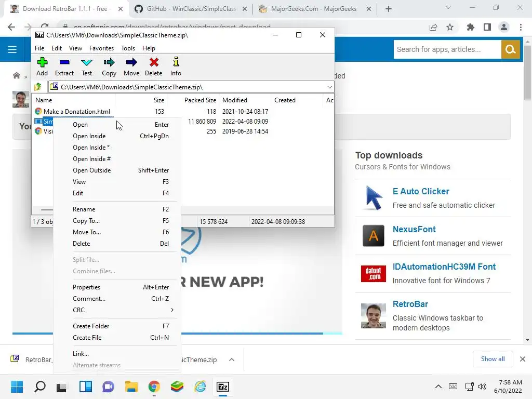Select Move To... in context menu
The height and width of the screenshot is (399, 532).
117,232
